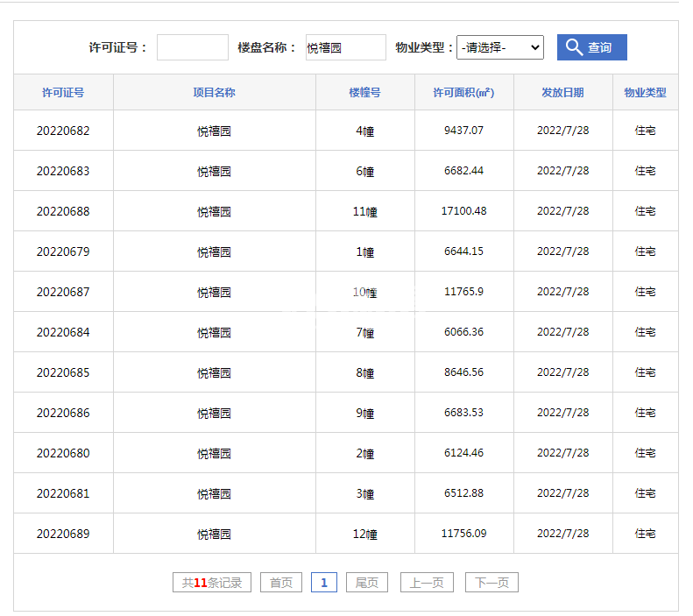Click 悦禧园 in the 20220687 row

pyautogui.click(x=214, y=292)
